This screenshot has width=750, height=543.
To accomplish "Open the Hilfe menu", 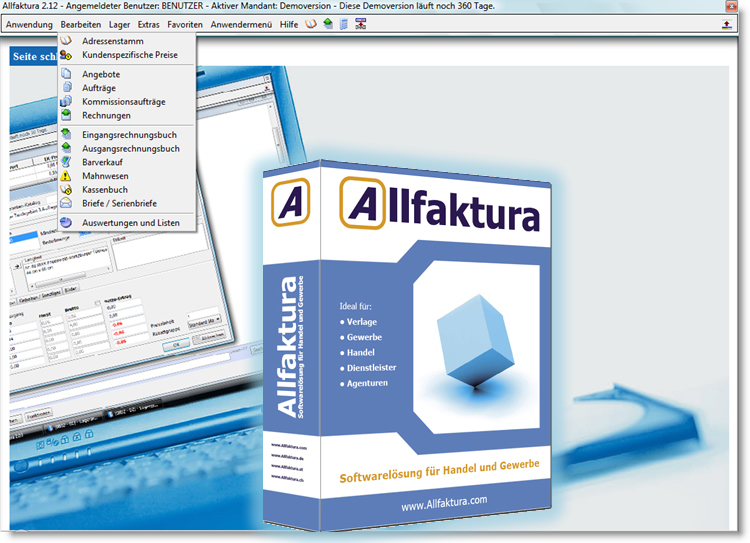I will pyautogui.click(x=289, y=24).
